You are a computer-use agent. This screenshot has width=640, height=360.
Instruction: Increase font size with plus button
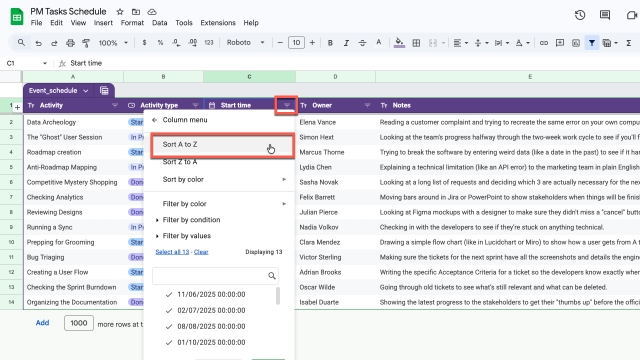[312, 42]
